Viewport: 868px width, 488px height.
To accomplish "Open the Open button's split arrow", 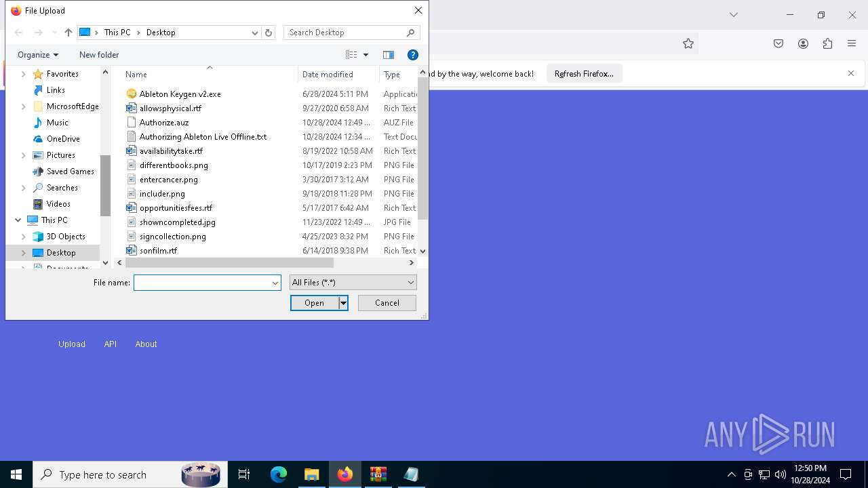I will [x=343, y=303].
